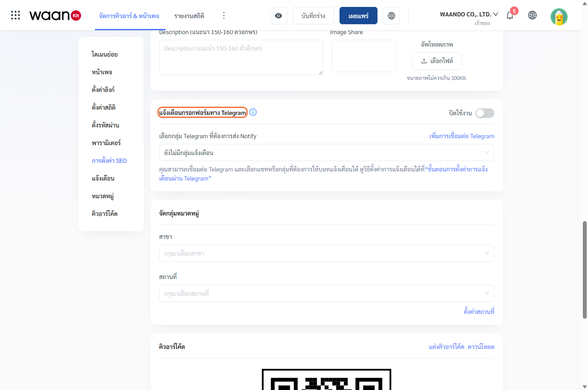This screenshot has height=390, width=588.
Task: Switch to รายงานสถิติ tab
Action: [x=189, y=16]
